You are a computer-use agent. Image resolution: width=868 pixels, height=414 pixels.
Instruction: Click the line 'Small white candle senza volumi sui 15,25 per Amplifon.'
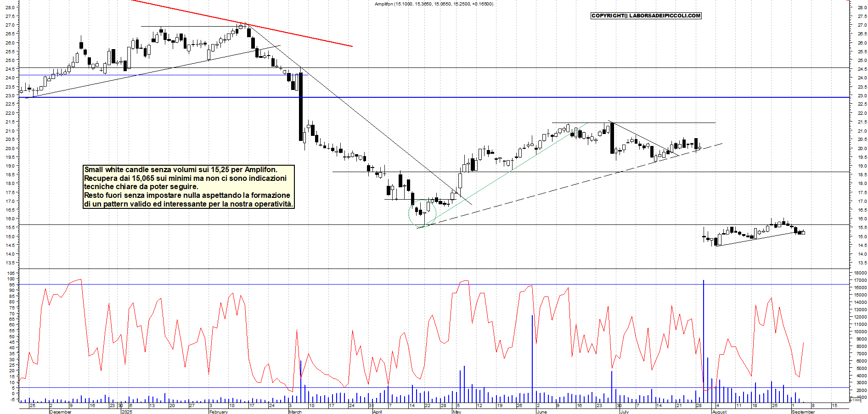coord(181,170)
